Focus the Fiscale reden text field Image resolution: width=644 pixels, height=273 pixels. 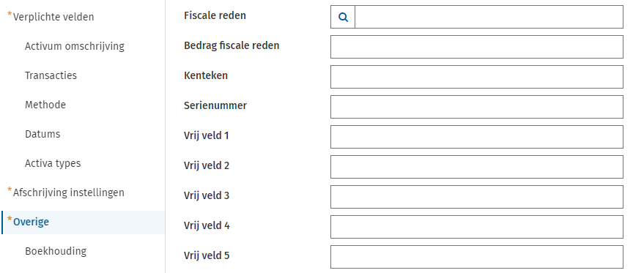(489, 17)
